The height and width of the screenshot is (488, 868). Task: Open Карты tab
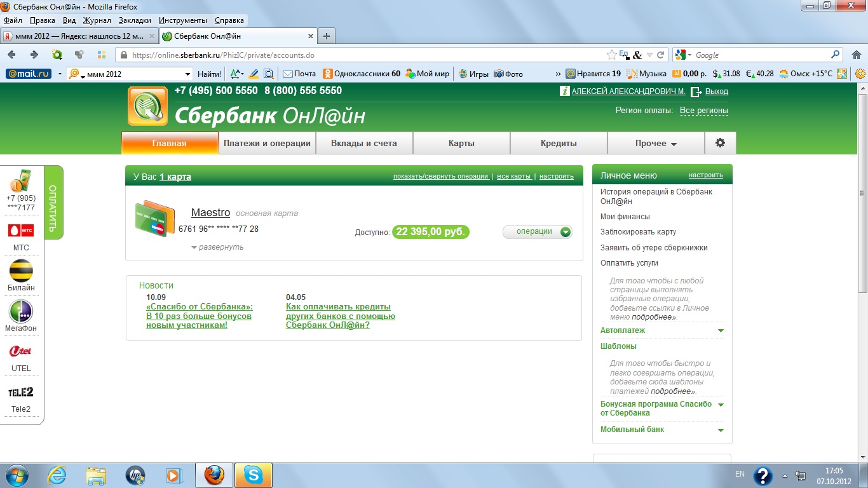tap(461, 143)
